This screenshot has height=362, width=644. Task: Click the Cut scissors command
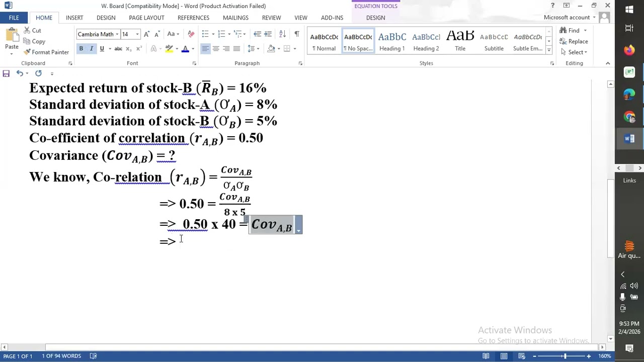32,31
